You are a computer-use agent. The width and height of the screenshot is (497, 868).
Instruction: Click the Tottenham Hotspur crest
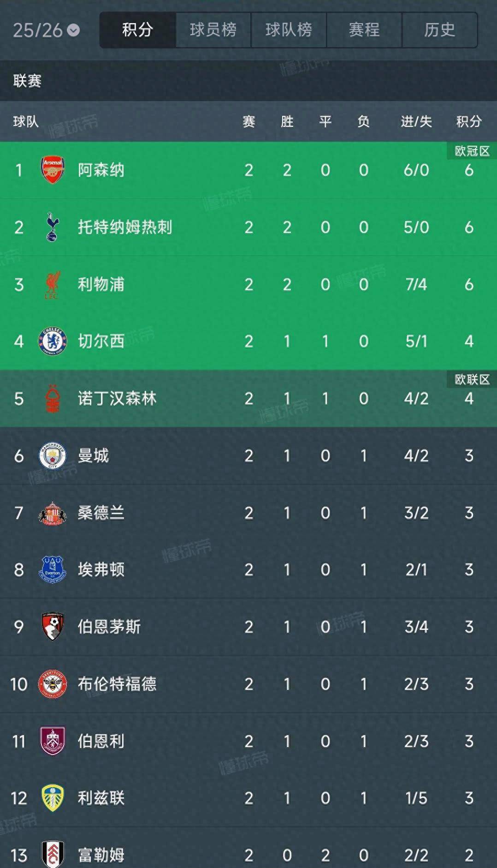tap(53, 227)
